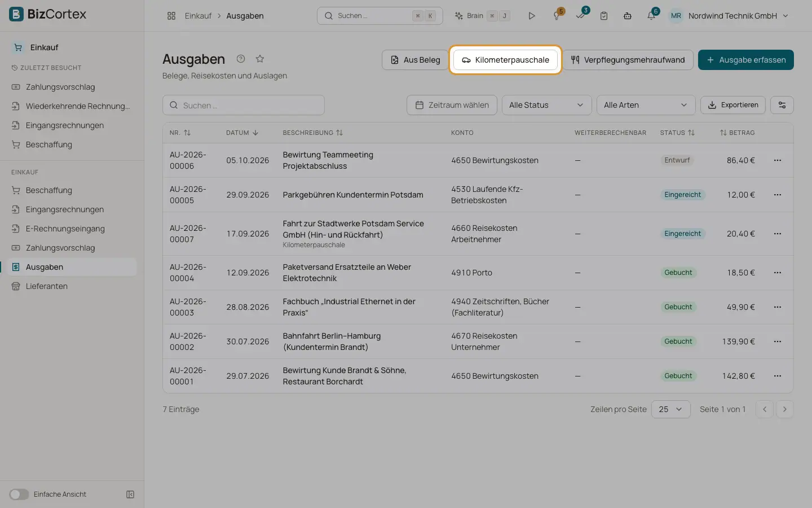Open the lightbulb tips icon

[557, 16]
